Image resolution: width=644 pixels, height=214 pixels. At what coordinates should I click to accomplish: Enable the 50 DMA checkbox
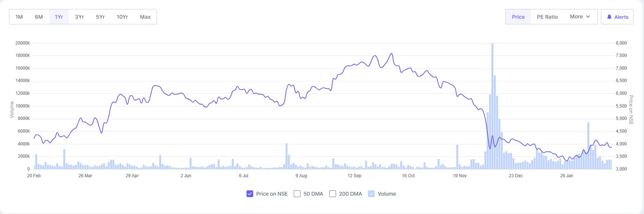pyautogui.click(x=297, y=194)
